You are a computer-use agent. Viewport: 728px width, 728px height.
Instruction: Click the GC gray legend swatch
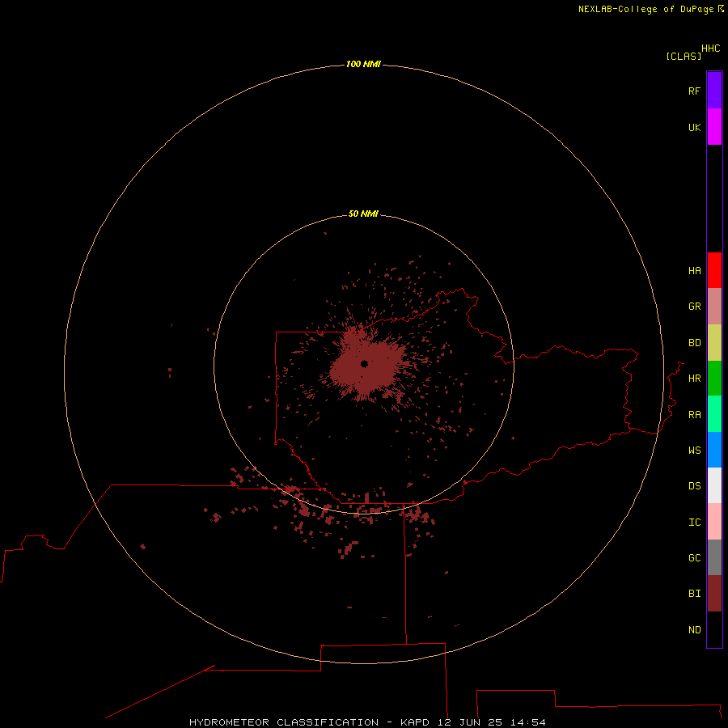pos(714,557)
